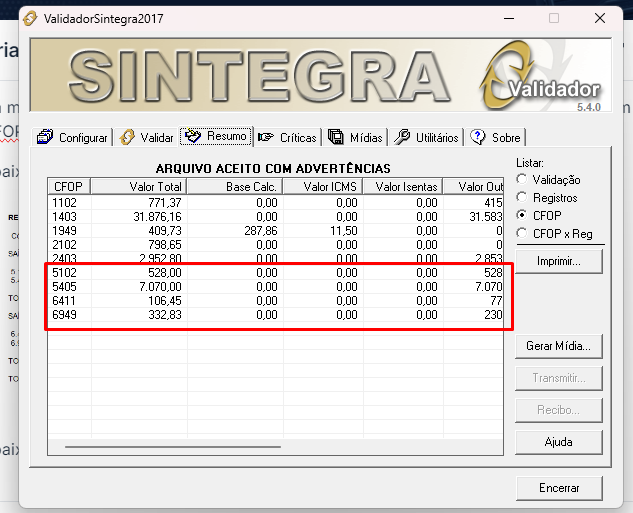Select the CFOP 5102 row
This screenshot has height=513, width=633.
275,273
